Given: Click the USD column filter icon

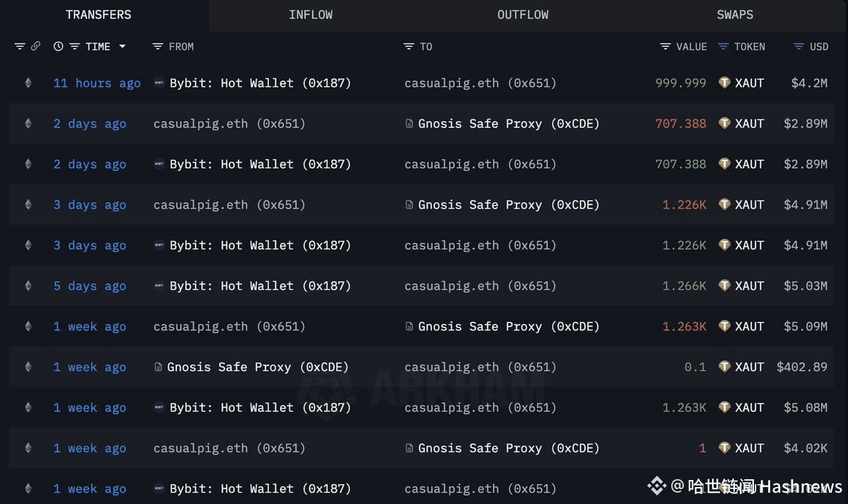Looking at the screenshot, I should pyautogui.click(x=799, y=47).
